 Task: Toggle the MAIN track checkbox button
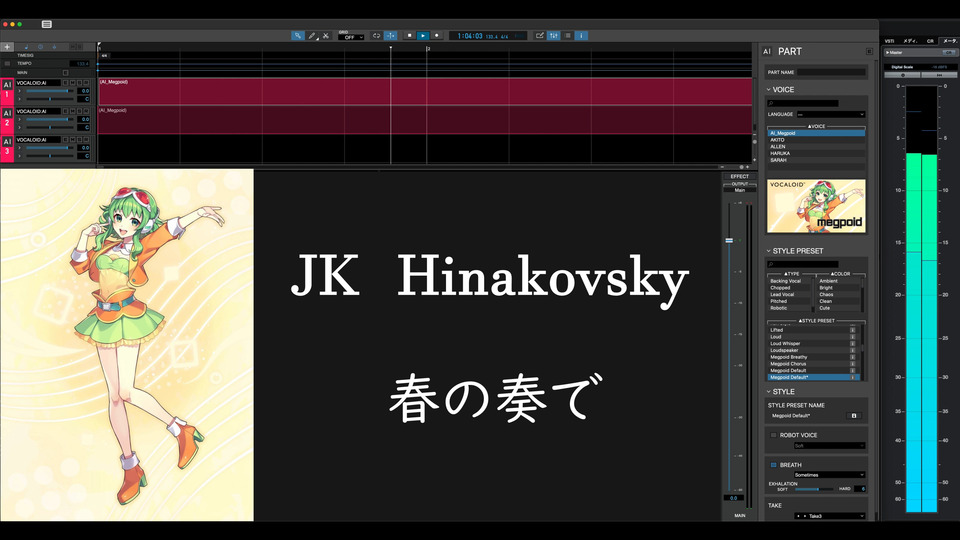[x=66, y=72]
